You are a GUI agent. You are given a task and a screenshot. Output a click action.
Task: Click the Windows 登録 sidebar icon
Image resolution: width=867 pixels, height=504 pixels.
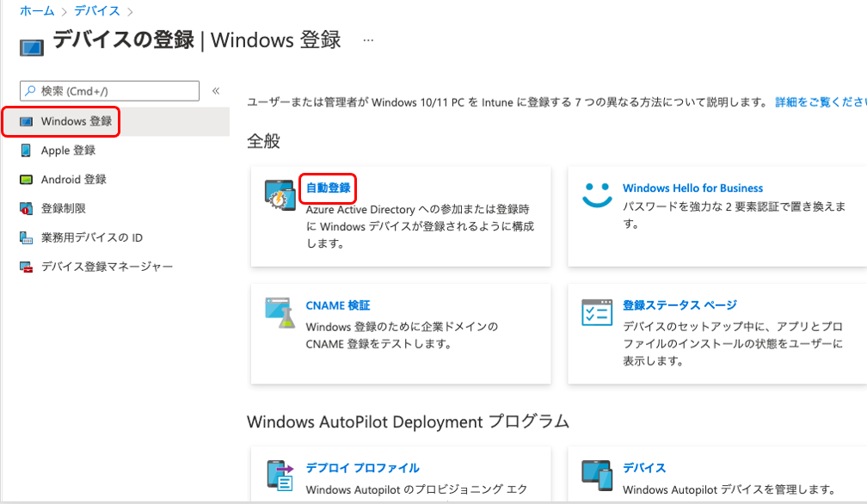26,121
